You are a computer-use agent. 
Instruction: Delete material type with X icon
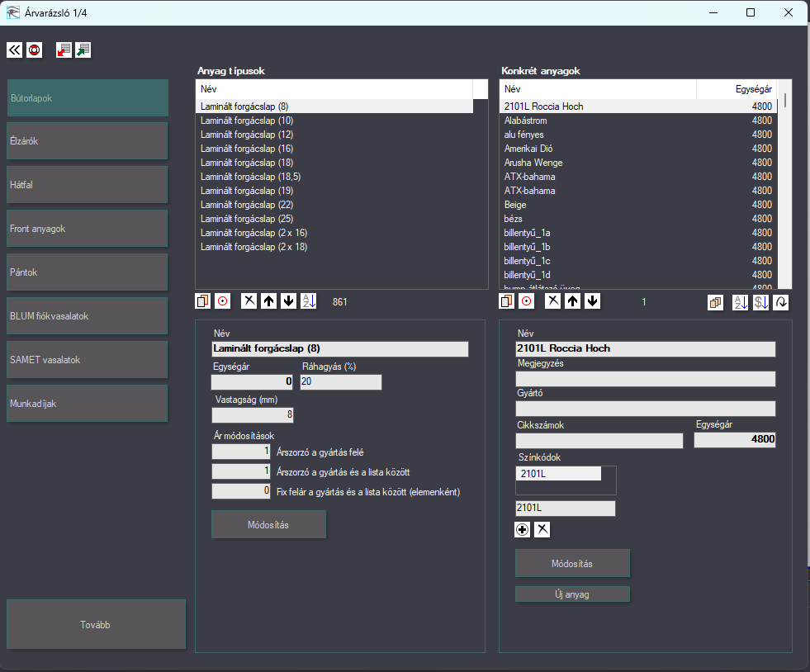coord(249,301)
